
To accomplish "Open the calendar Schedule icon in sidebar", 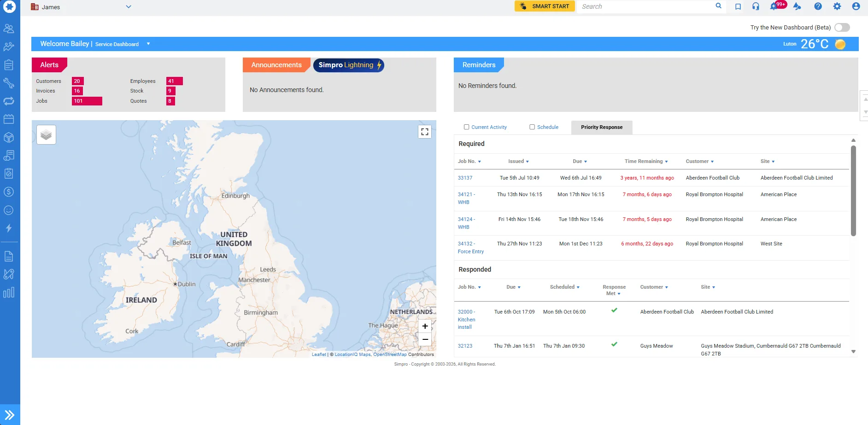I will point(9,119).
